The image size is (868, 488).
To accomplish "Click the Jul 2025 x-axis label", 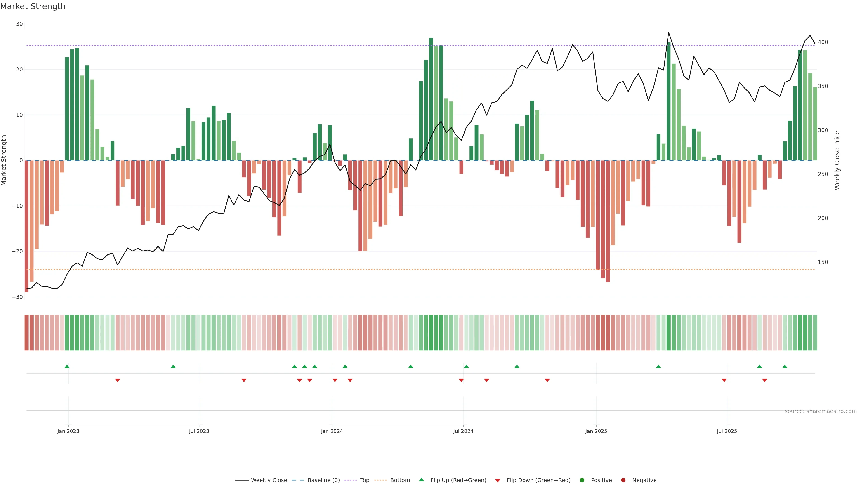I will 727,431.
